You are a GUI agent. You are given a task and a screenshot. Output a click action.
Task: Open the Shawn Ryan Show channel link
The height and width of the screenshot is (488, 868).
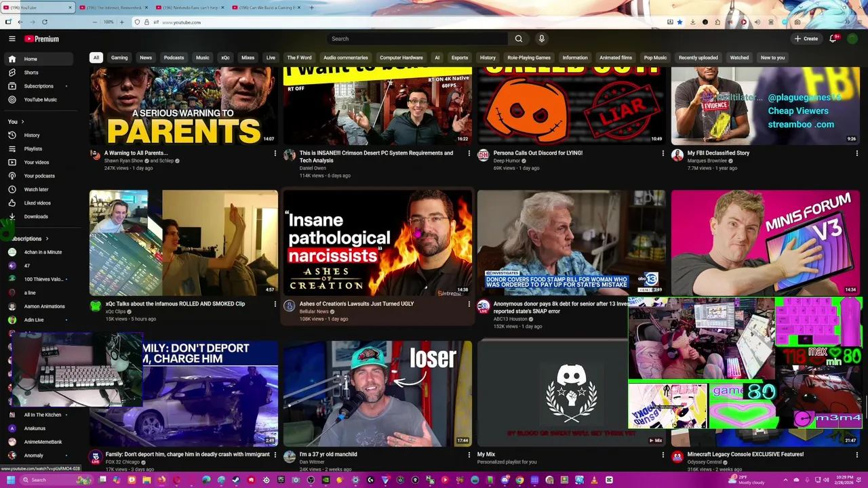(x=123, y=161)
